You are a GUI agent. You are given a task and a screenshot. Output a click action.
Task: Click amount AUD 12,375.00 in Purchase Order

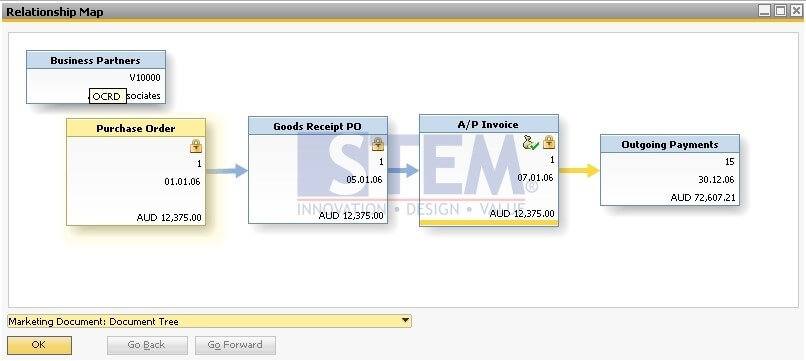click(169, 218)
